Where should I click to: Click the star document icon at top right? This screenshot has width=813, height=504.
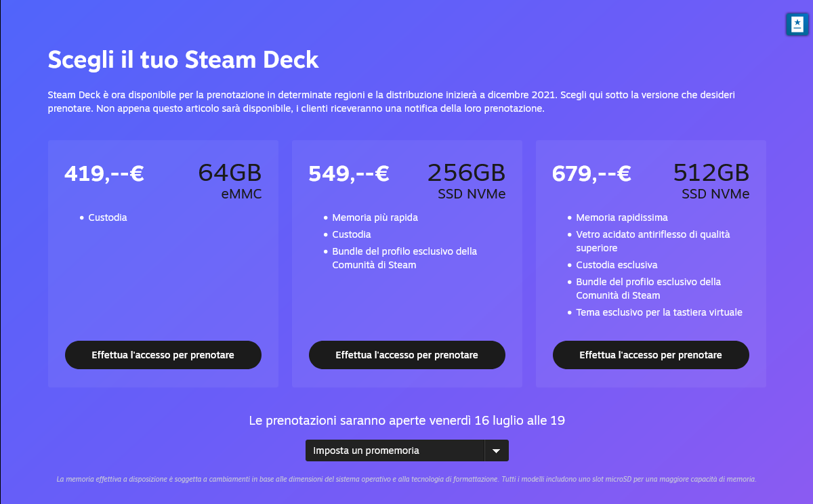coord(797,24)
